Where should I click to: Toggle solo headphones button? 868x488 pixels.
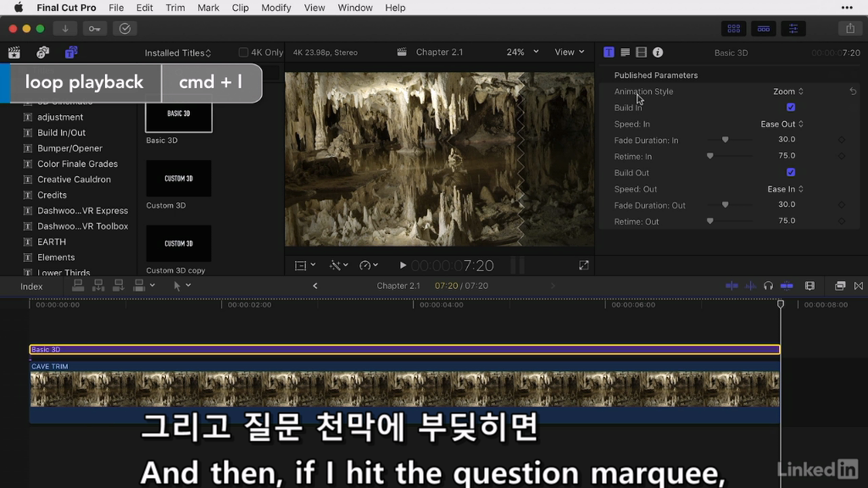tap(768, 286)
